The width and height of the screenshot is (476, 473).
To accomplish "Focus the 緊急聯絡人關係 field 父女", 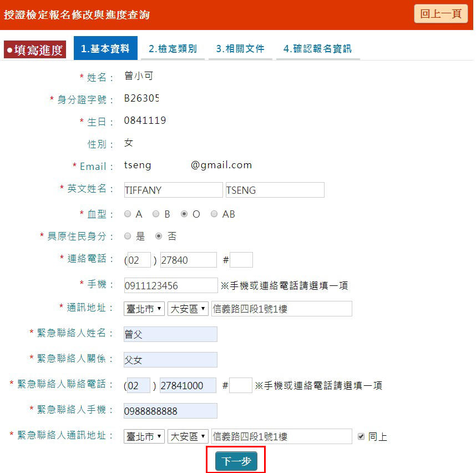I will (x=170, y=360).
